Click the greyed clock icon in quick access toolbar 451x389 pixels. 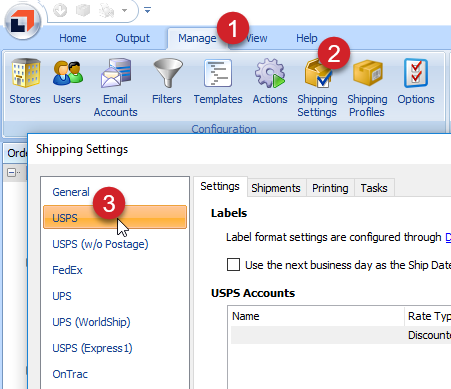(x=60, y=10)
